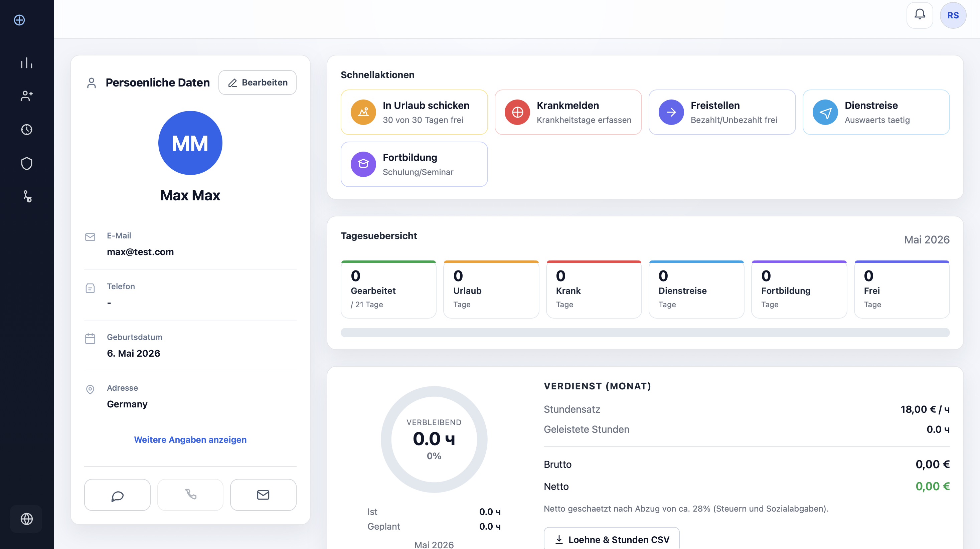Select the Dienstreise Tage overview tile
This screenshot has height=549, width=980.
point(696,290)
